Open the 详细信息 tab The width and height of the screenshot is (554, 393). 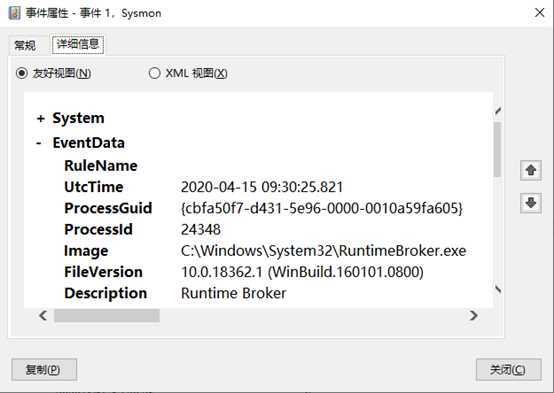[x=78, y=45]
